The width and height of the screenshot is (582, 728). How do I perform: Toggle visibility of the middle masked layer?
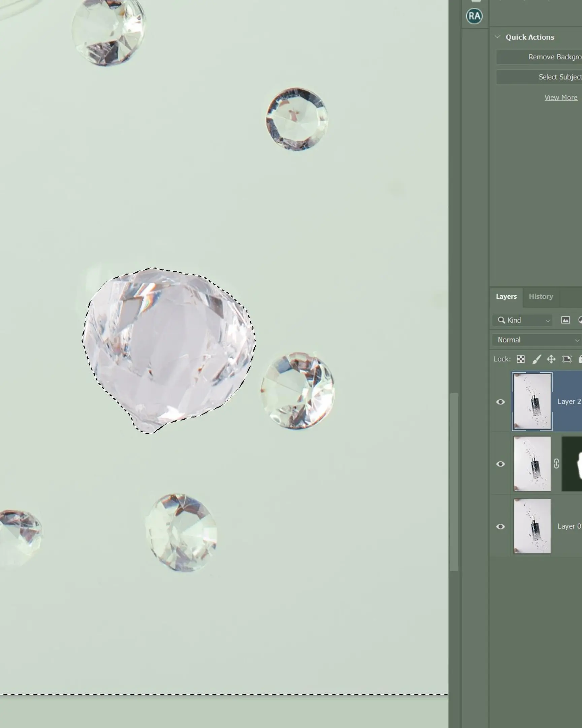(x=502, y=464)
